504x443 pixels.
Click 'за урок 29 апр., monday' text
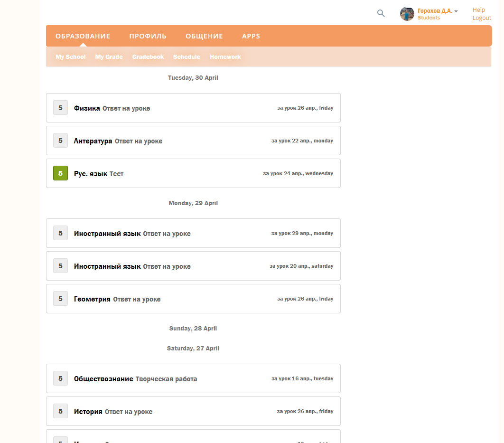(x=302, y=234)
